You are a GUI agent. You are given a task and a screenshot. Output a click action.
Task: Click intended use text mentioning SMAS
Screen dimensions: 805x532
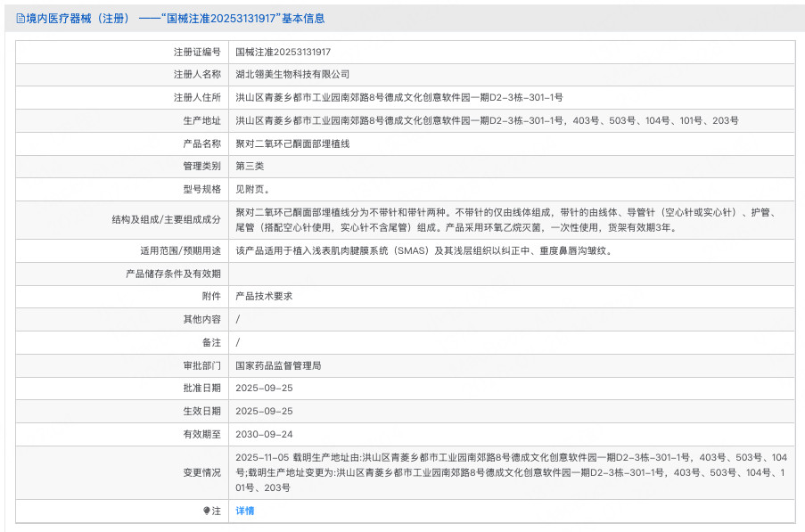424,251
